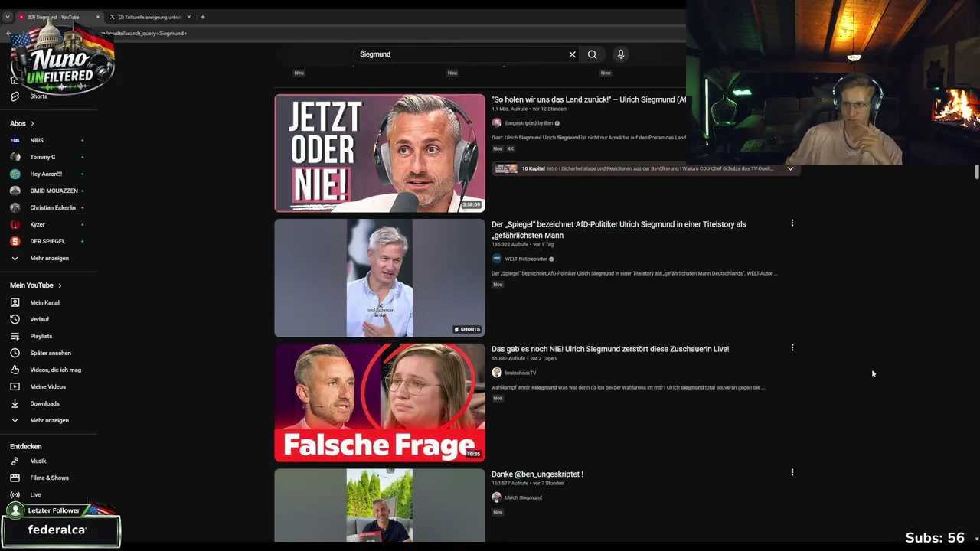Click the page vertical scrollbar

977,172
